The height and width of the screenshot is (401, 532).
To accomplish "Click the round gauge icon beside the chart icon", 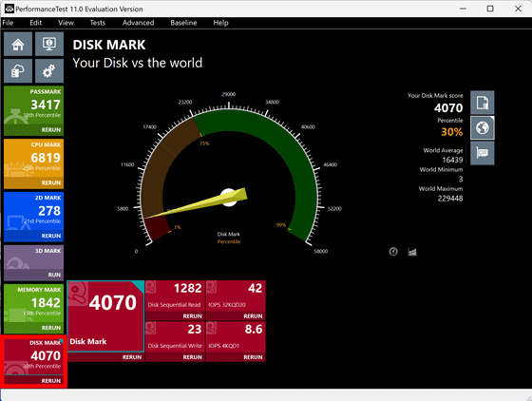I will pyautogui.click(x=393, y=252).
